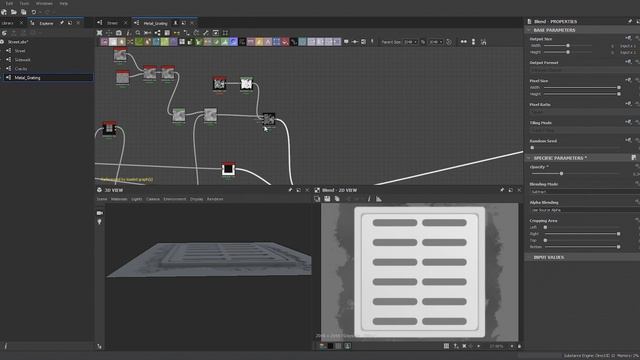The image size is (640, 360).
Task: Open the Help menu
Action: [64, 3]
